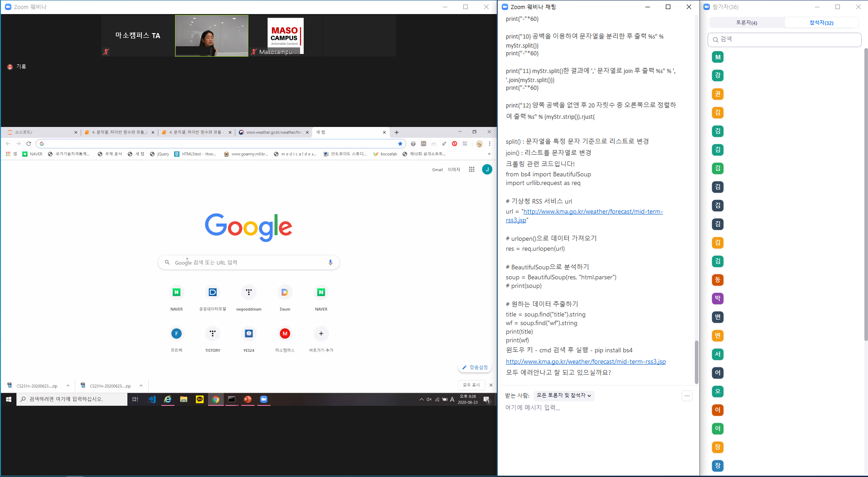Expand the bookmarks bar overflow chevron
Image resolution: width=868 pixels, height=477 pixels.
(x=489, y=154)
